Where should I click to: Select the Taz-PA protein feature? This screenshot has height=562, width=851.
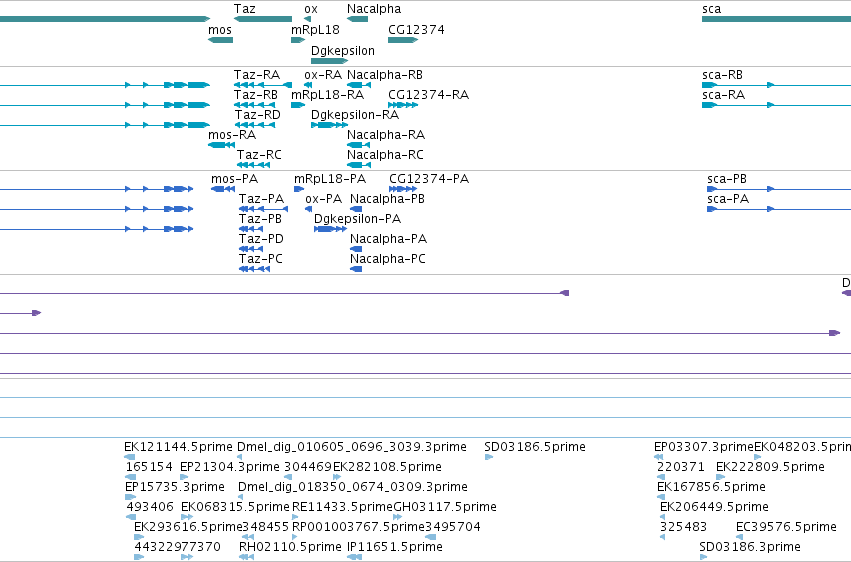click(263, 209)
